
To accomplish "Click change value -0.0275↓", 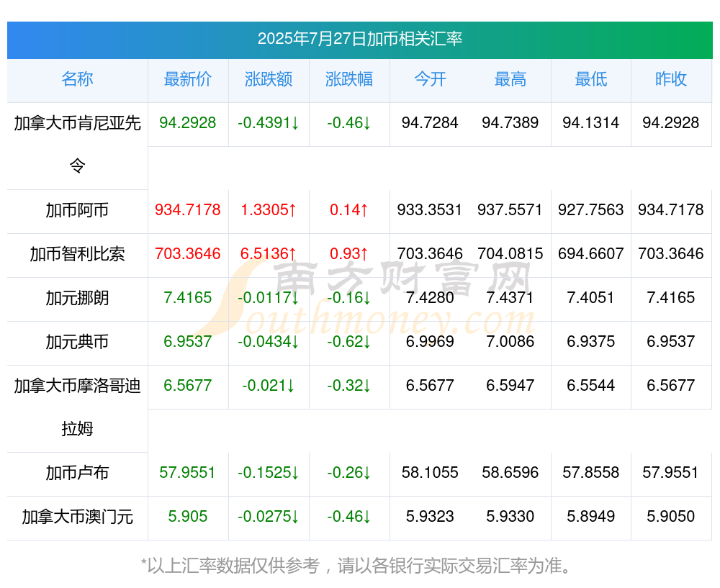I will (x=269, y=517).
